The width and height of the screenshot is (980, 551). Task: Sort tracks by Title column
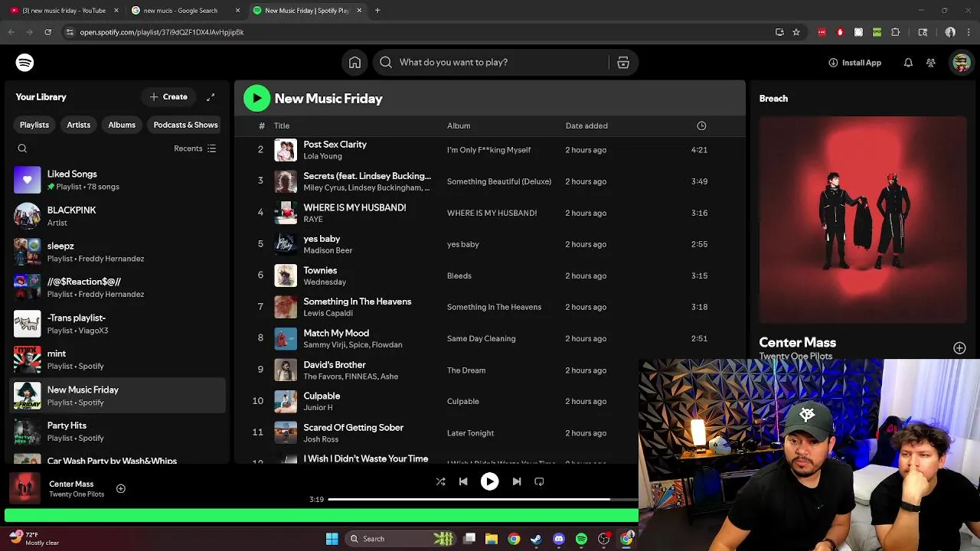point(282,126)
